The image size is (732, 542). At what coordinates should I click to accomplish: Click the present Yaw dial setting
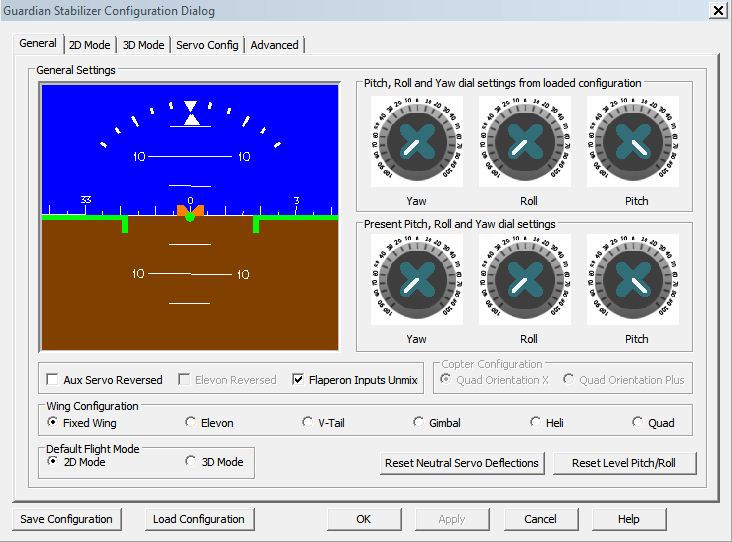[x=417, y=279]
